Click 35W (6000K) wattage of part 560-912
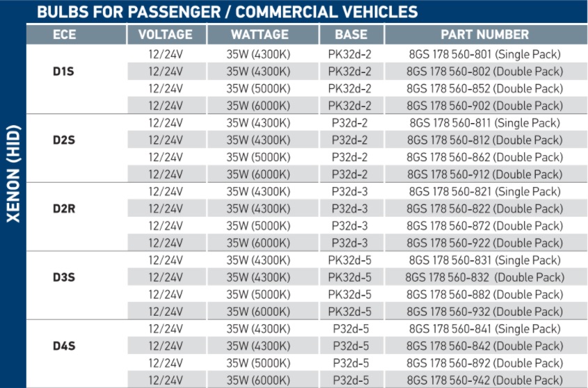This screenshot has height=388, width=588. coord(258,175)
